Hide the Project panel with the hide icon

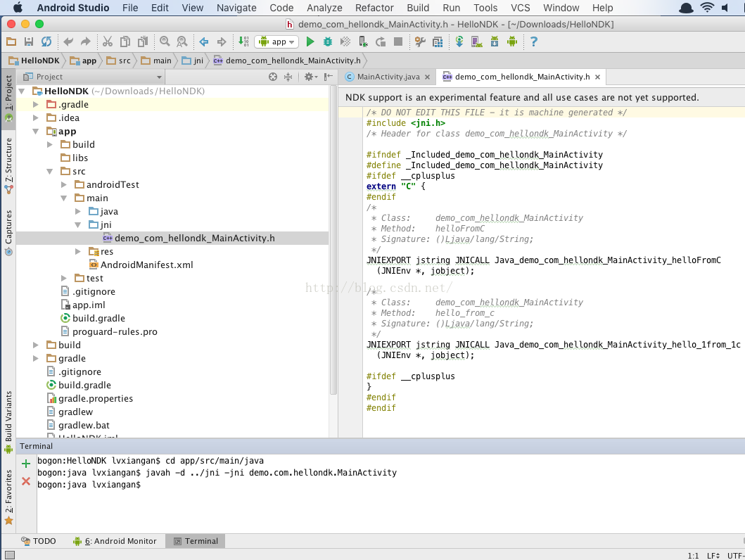coord(329,77)
